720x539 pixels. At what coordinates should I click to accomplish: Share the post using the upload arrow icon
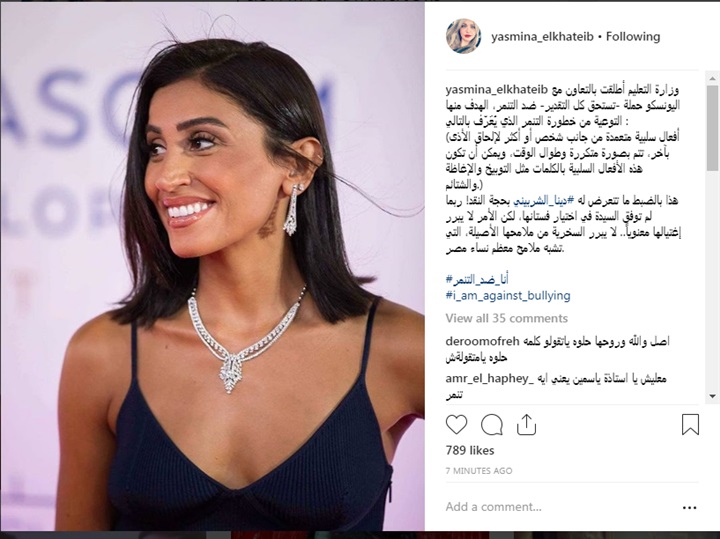526,424
